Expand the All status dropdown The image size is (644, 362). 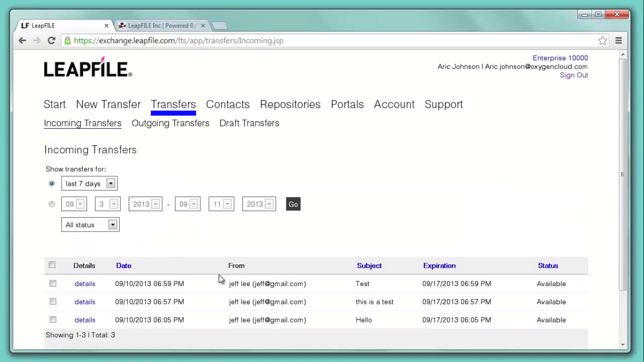(x=90, y=225)
